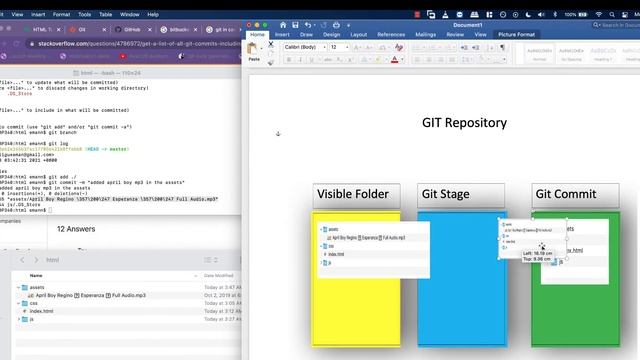Viewport: 640px width, 360px height.
Task: Open the Picture Format ribbon tab
Action: pos(516,35)
